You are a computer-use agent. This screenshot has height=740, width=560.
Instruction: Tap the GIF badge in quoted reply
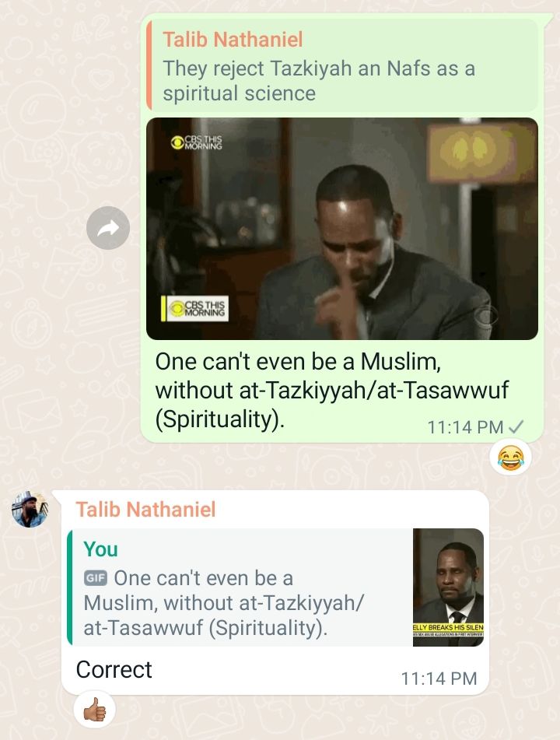click(x=96, y=578)
